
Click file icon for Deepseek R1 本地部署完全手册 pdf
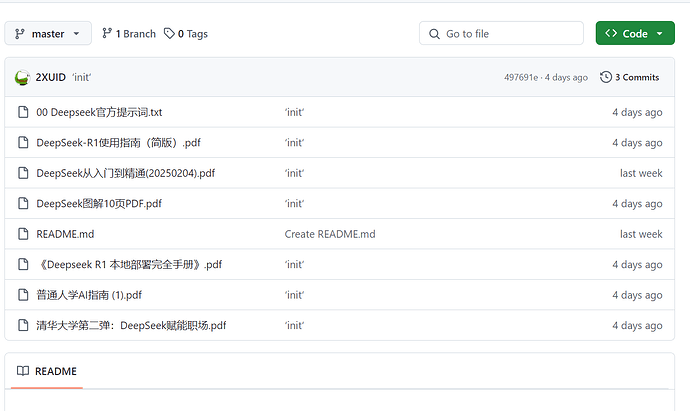point(23,264)
